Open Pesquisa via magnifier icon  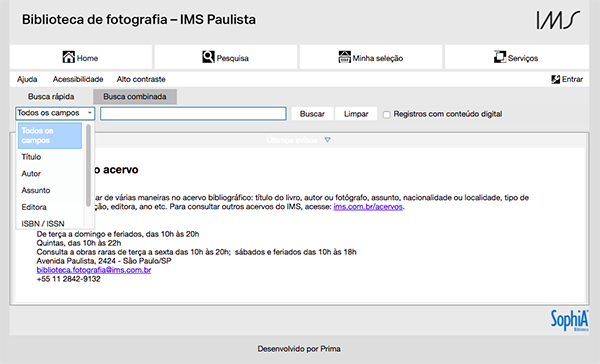(208, 57)
